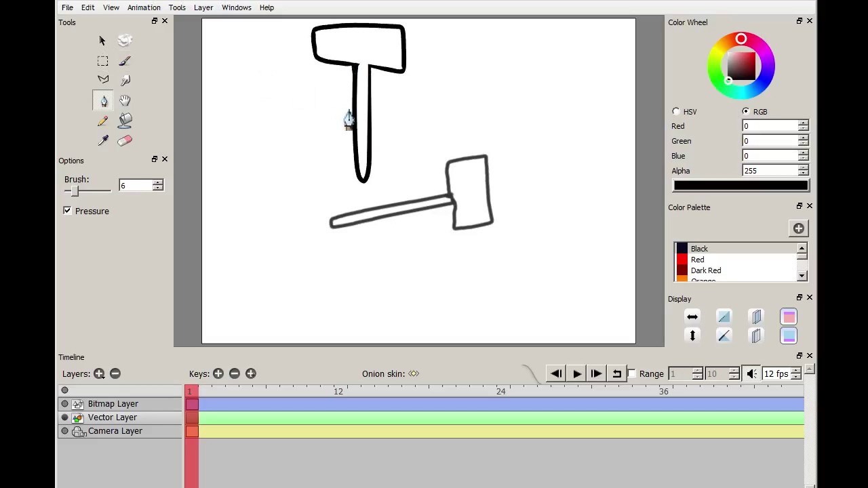Viewport: 868px width, 488px height.
Task: Select the Eraser tool
Action: [x=125, y=140]
